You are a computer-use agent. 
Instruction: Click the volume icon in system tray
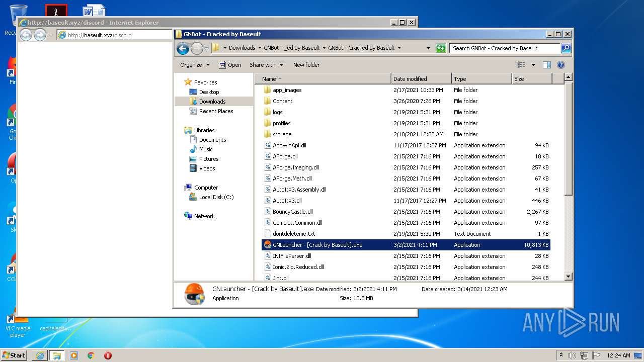[x=572, y=355]
